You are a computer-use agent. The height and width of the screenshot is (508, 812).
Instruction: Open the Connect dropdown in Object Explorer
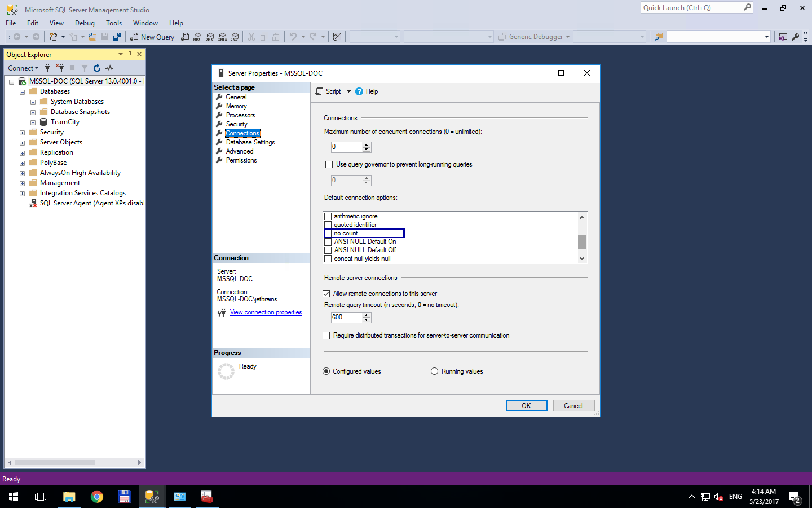pos(23,68)
